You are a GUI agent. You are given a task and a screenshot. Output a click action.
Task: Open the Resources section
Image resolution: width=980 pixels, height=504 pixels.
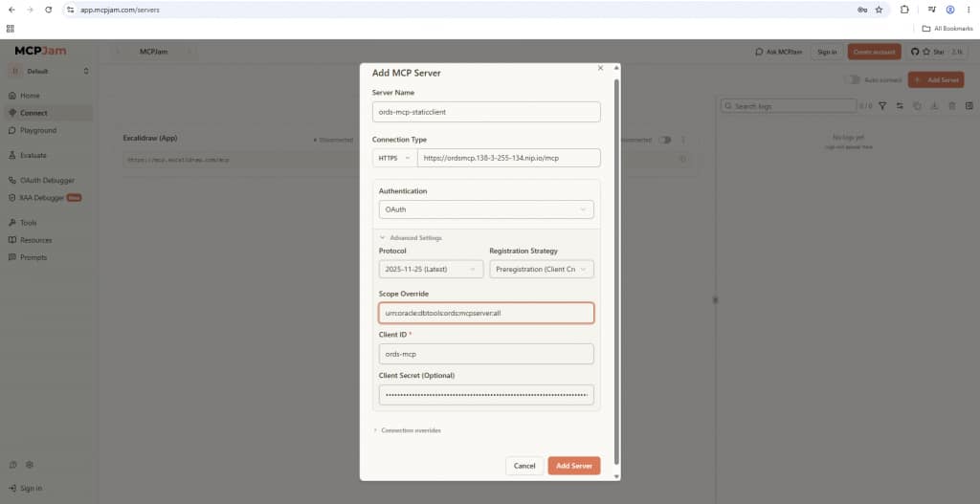[x=35, y=240]
